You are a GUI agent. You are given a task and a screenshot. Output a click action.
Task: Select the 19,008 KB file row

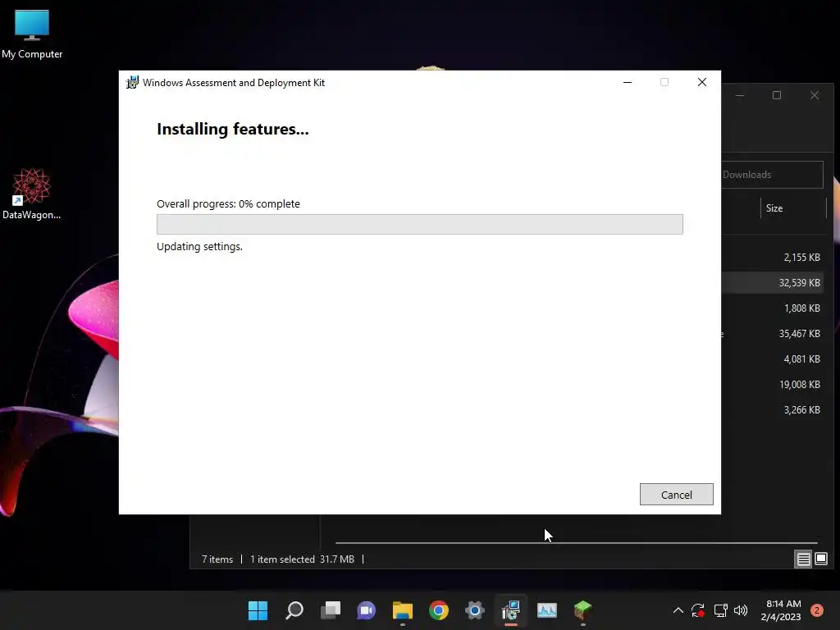pos(773,384)
